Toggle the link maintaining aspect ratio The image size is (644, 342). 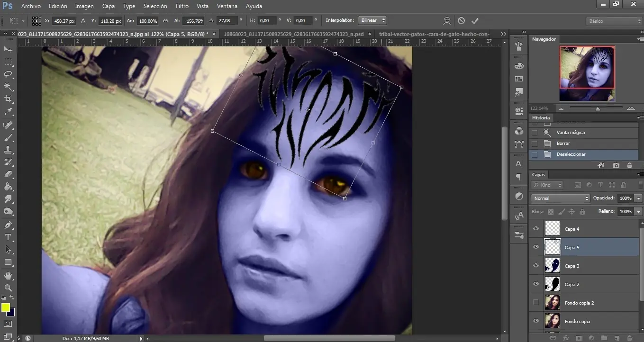pyautogui.click(x=165, y=21)
